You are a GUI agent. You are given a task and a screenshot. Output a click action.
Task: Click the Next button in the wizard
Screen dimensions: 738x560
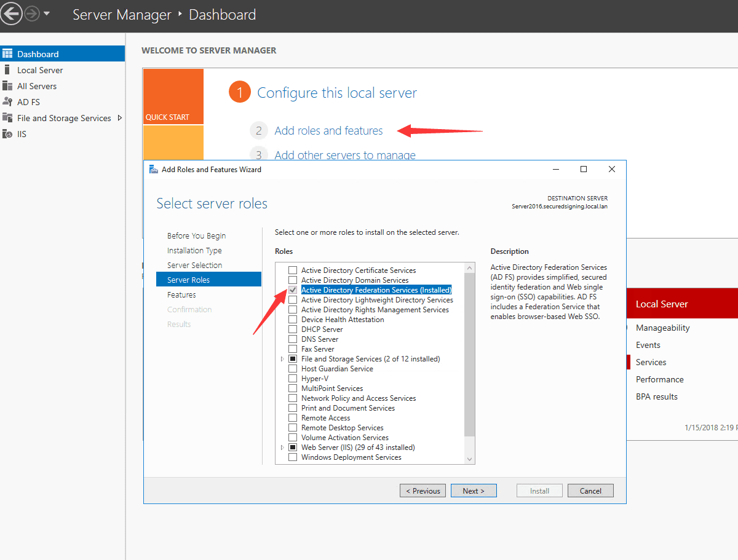point(474,491)
